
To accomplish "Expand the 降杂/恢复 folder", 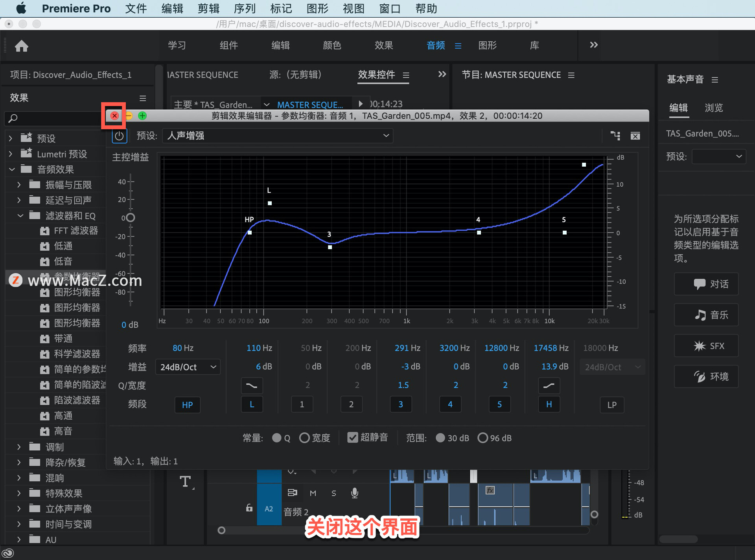I will 19,463.
